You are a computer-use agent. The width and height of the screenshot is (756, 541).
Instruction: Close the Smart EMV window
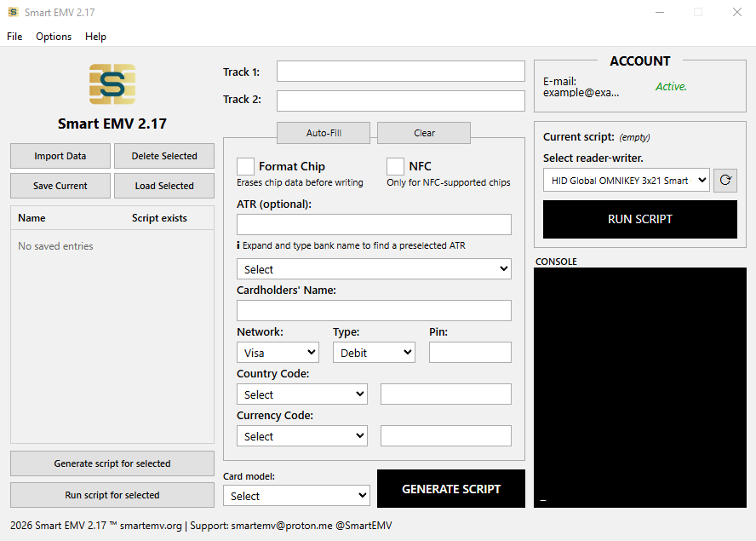pyautogui.click(x=736, y=12)
